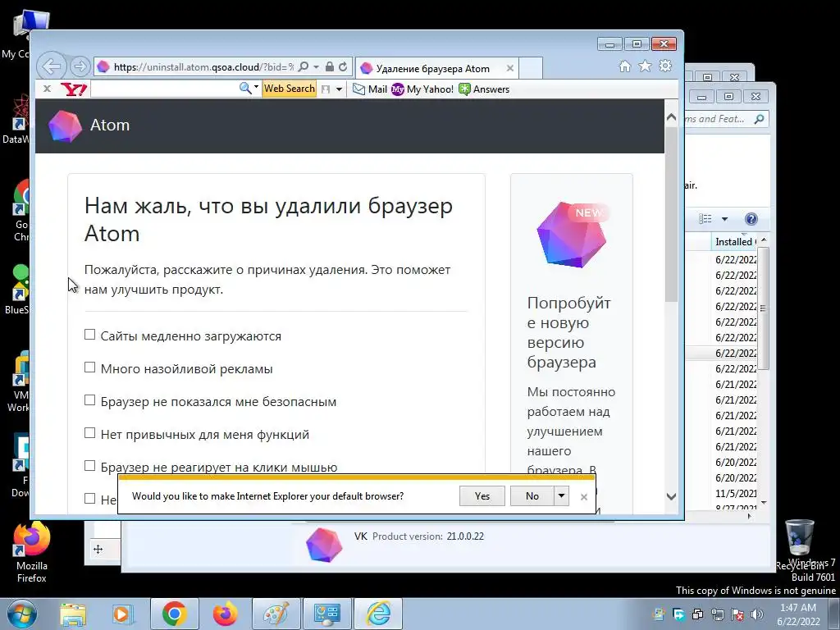
Task: Click the page vertical scrollbar thumb
Action: pyautogui.click(x=671, y=214)
